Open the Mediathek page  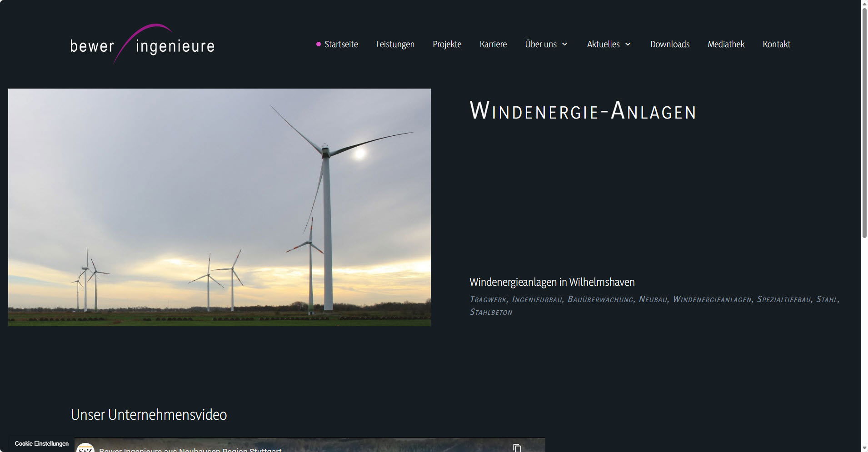(725, 44)
